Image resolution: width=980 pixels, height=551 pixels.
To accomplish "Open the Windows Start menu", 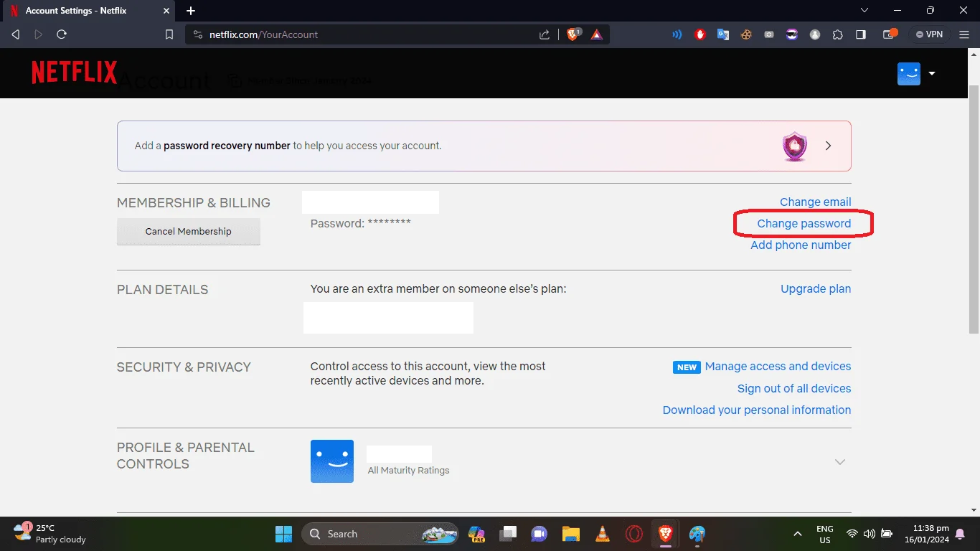I will click(284, 534).
